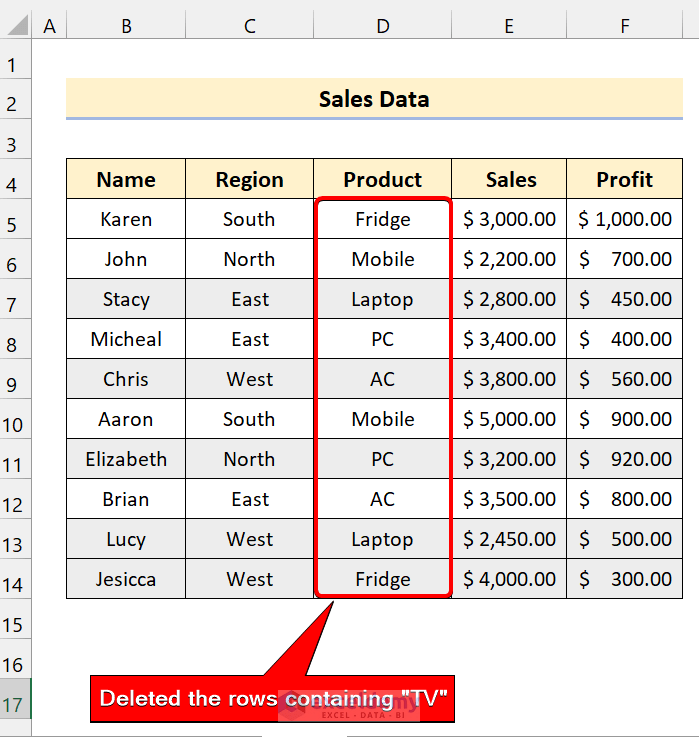Select the $ 2,800.00 sales cell
Viewport: 699px width, 737px height.
509,298
